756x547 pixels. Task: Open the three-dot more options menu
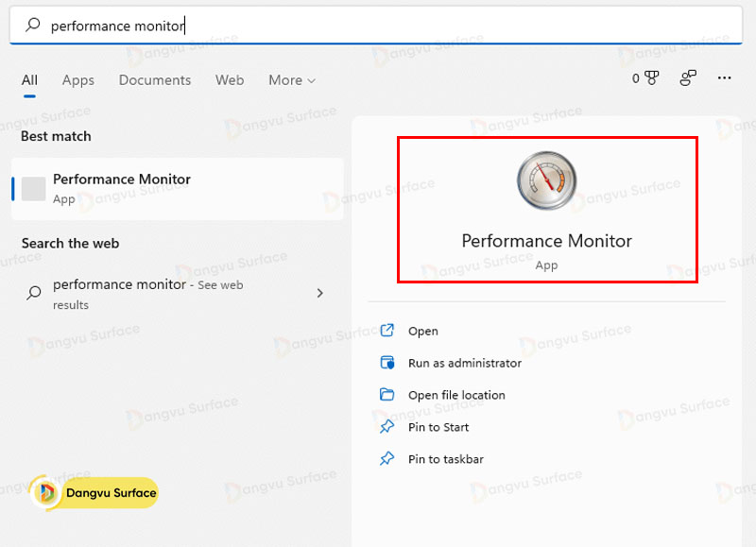tap(725, 79)
